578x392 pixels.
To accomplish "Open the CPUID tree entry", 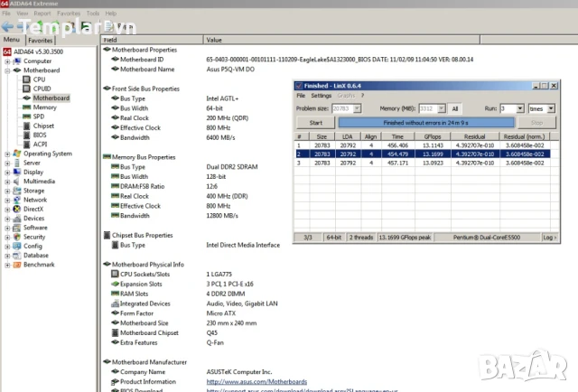I will (x=42, y=89).
